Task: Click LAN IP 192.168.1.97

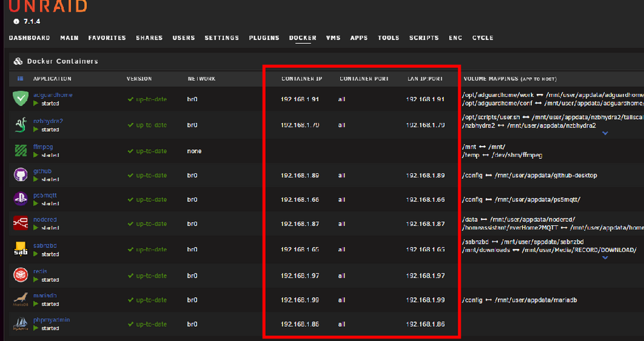Action: (425, 276)
